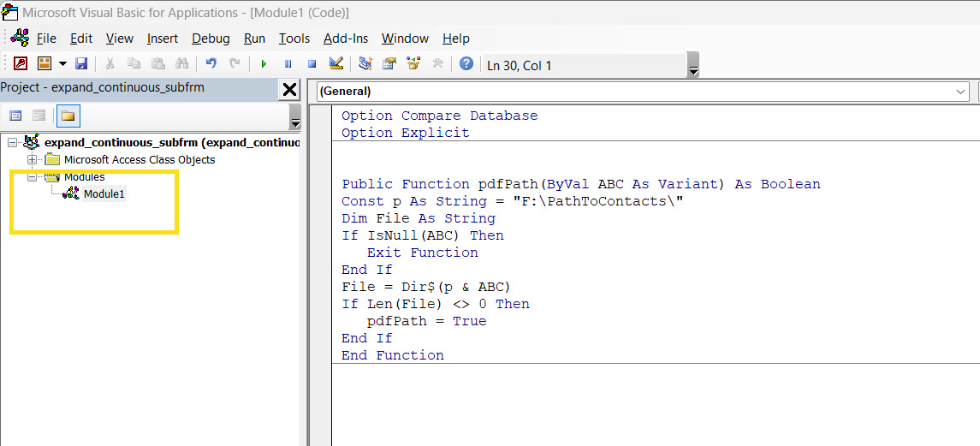Toggle Design Mode icon

click(336, 64)
